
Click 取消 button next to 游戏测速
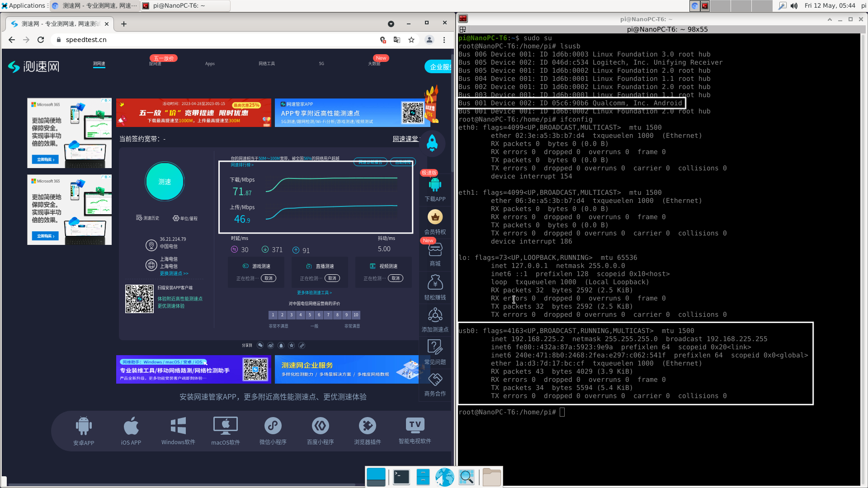pyautogui.click(x=268, y=278)
